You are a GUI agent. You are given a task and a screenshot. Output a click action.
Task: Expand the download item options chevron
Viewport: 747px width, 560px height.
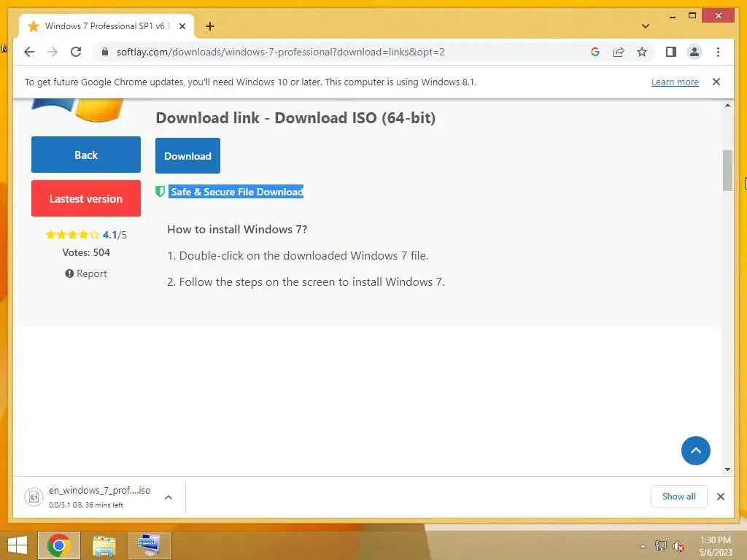coord(169,497)
